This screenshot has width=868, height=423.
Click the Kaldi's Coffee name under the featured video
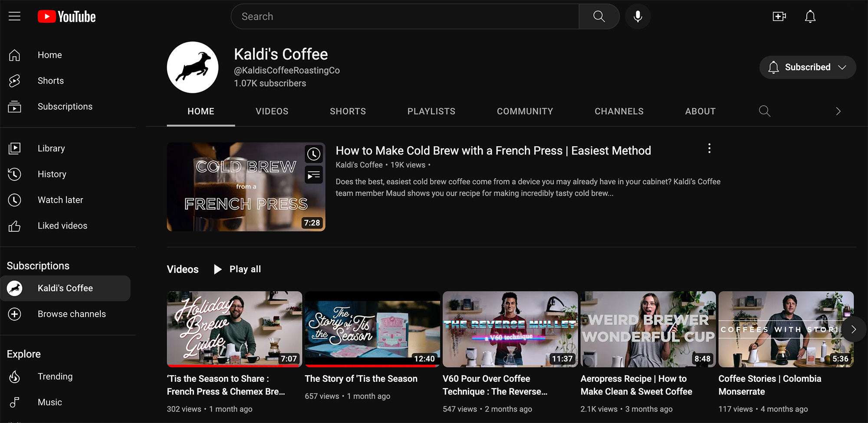(x=359, y=165)
